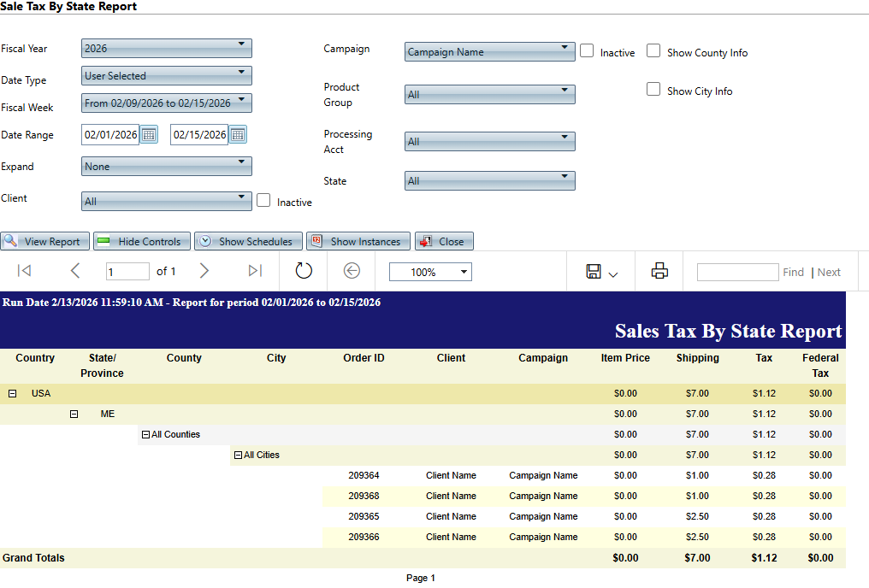The width and height of the screenshot is (869, 588).
Task: Go to next report page
Action: [204, 271]
